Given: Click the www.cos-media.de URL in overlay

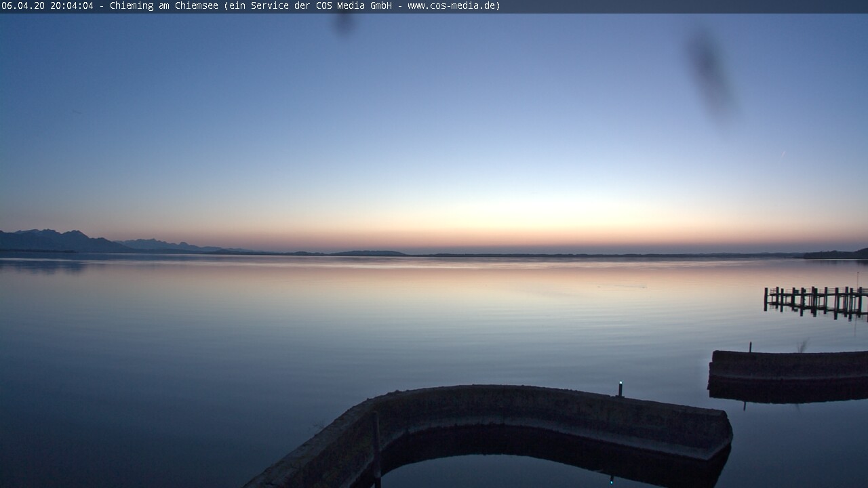Looking at the screenshot, I should (x=453, y=6).
